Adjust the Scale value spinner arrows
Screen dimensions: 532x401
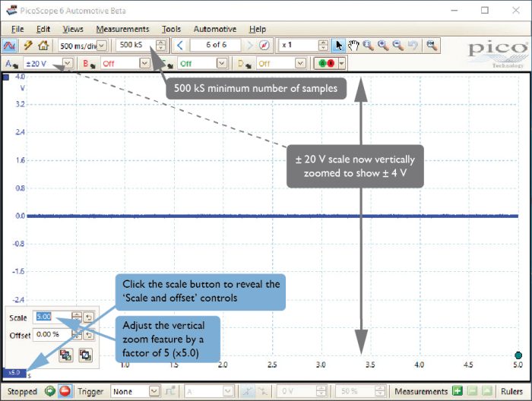pyautogui.click(x=77, y=317)
